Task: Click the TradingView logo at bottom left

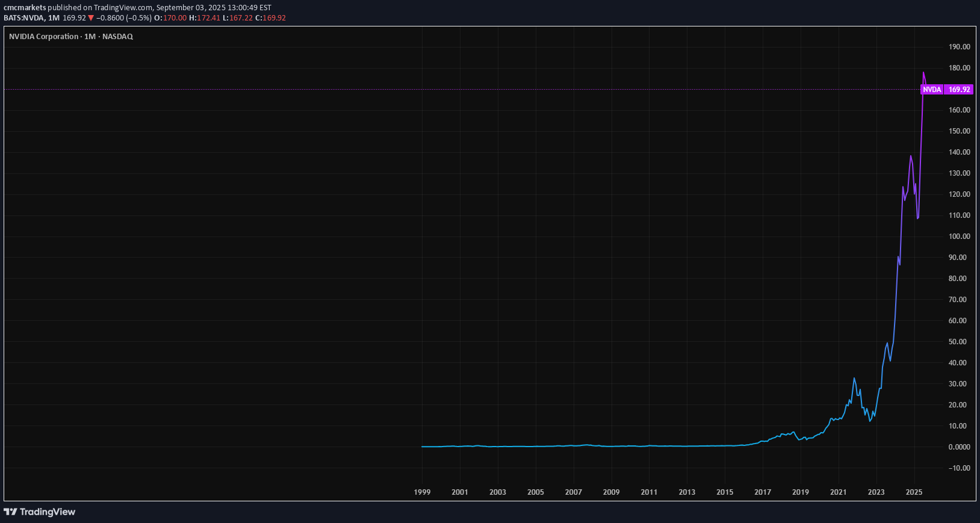Action: point(40,512)
